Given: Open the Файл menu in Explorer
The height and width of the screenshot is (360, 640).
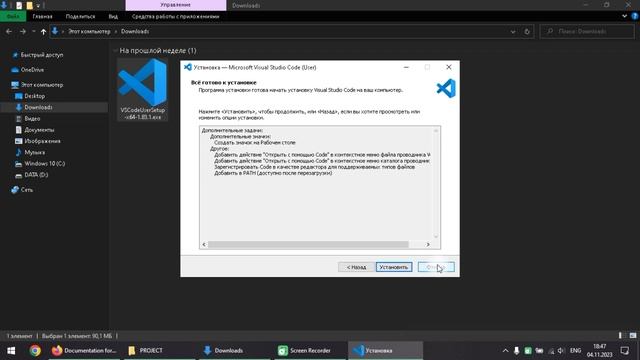Looking at the screenshot, I should click(13, 16).
